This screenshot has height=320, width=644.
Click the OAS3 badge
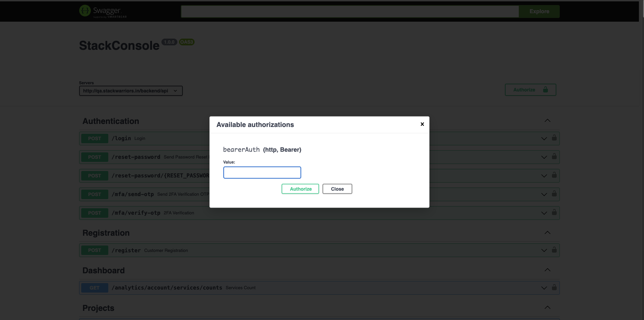(186, 42)
